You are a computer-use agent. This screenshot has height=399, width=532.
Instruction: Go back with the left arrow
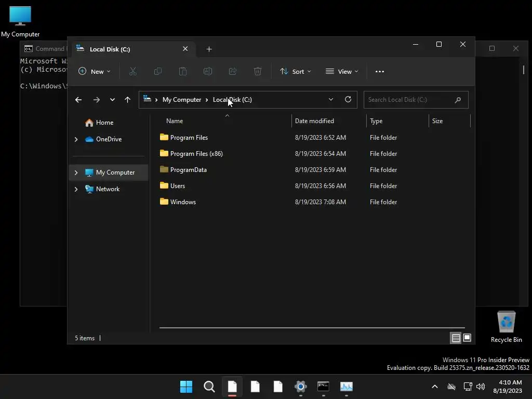78,100
